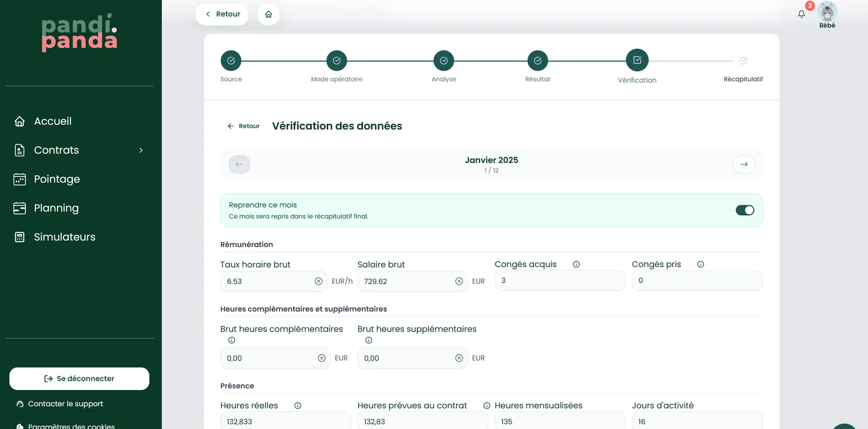Show info for Congés pris
Screen dimensions: 868x429
tap(700, 264)
